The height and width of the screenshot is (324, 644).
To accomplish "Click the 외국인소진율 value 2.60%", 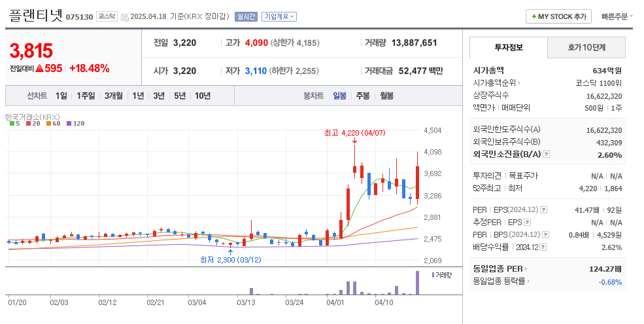I will pos(609,155).
